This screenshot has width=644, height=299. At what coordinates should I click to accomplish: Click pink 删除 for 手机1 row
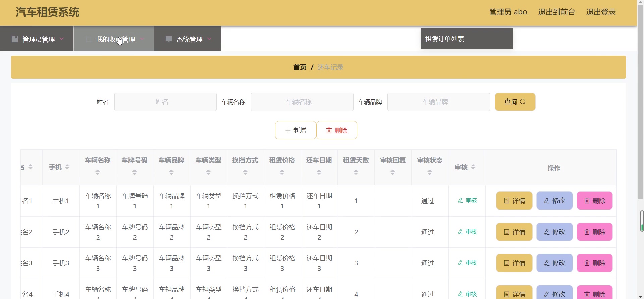point(595,200)
